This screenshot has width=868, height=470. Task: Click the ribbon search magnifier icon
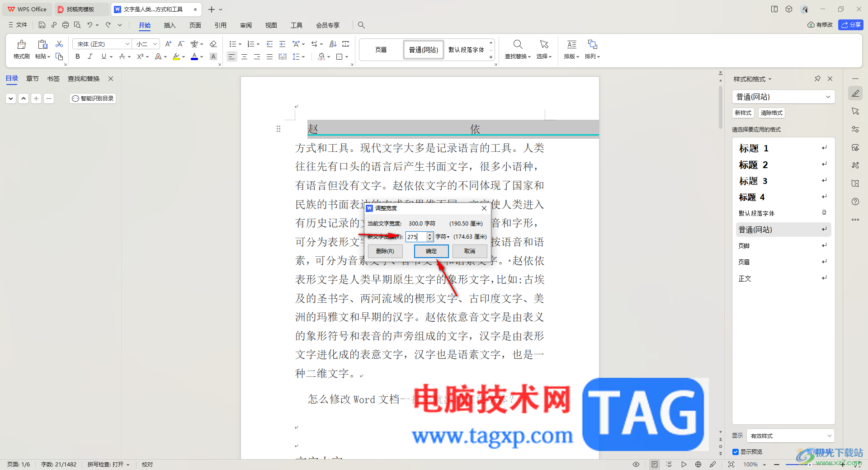click(x=361, y=25)
